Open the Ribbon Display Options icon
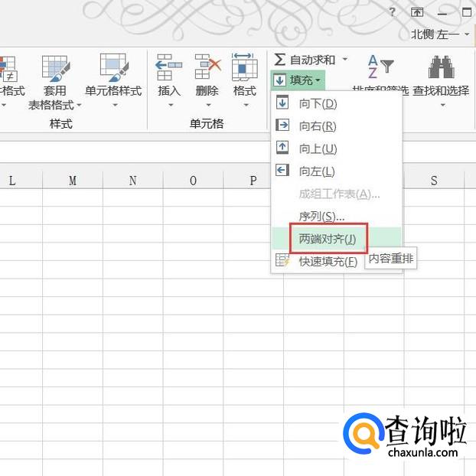Viewport: 476px width, 476px height. (x=417, y=12)
